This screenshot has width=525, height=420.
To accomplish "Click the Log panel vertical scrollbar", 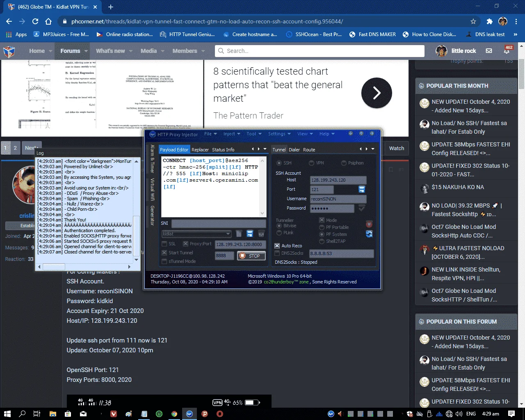I will [x=137, y=210].
